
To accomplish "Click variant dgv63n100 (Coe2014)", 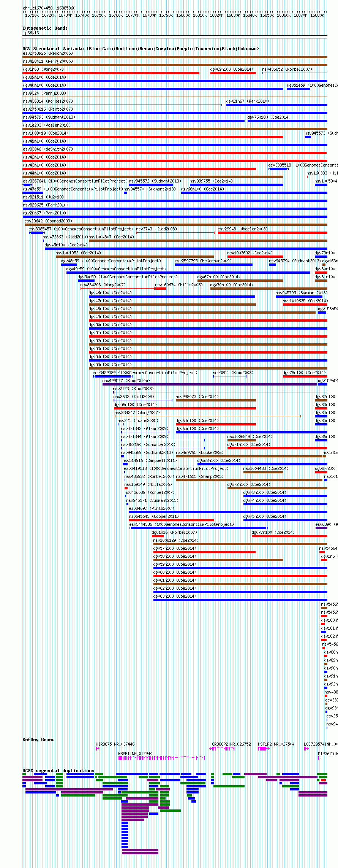I will pyautogui.click(x=175, y=596).
